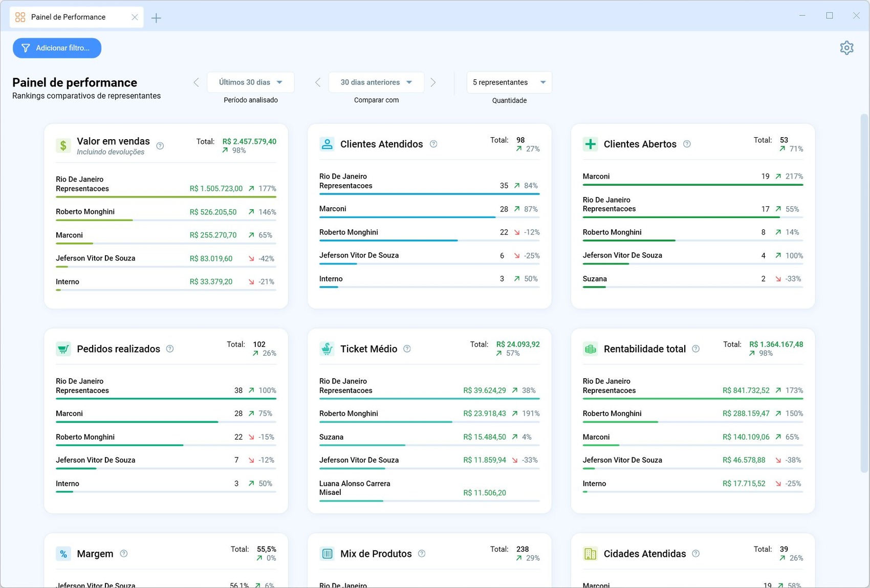This screenshot has height=588, width=870.
Task: Click the building icon of Cidades Atendidas
Action: tap(590, 554)
